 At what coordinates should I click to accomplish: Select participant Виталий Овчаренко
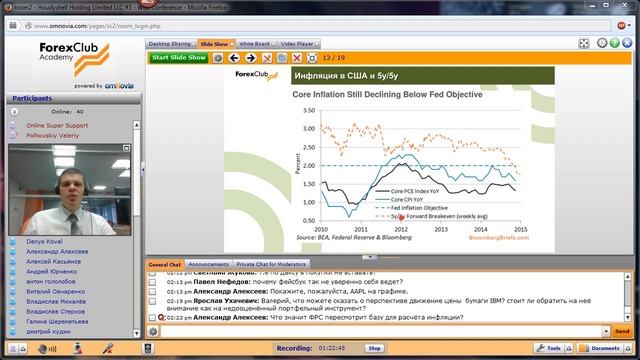coord(56,291)
